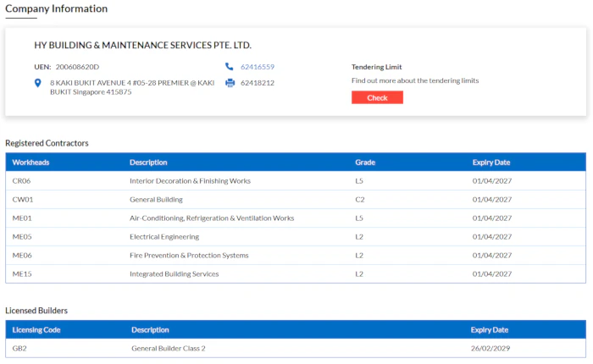This screenshot has height=364, width=593.
Task: Select the CW01 General Building row
Action: [22, 200]
